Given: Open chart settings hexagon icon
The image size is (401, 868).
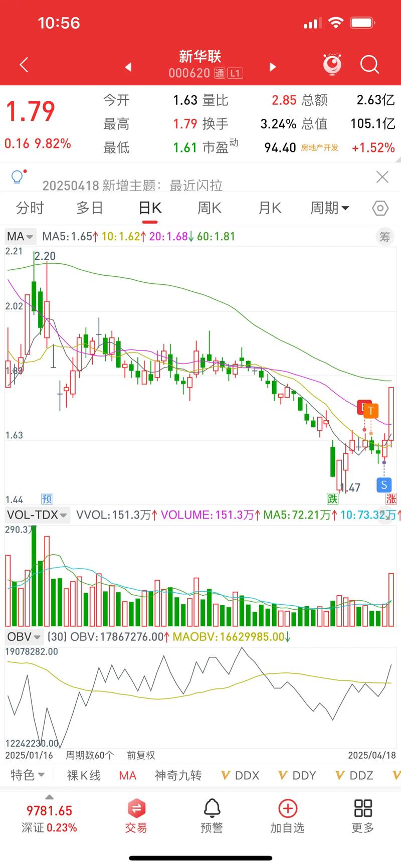Looking at the screenshot, I should point(380,208).
